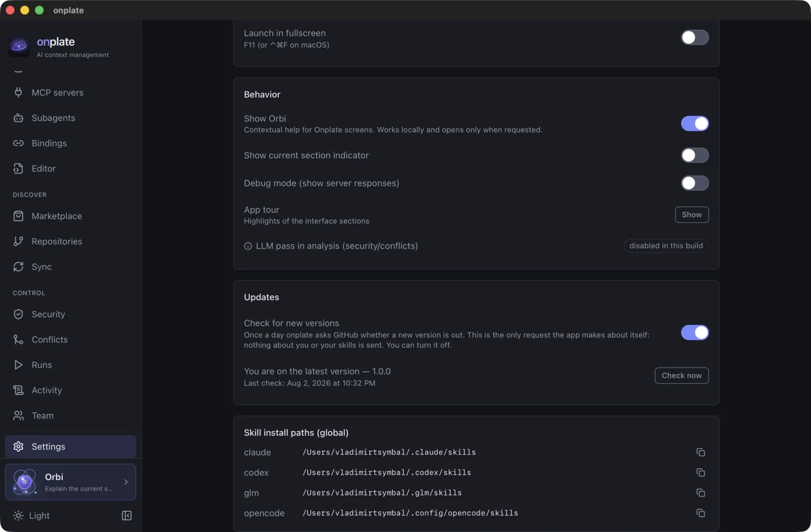811x532 pixels.
Task: Click the info icon beside LLM pass
Action: click(248, 246)
